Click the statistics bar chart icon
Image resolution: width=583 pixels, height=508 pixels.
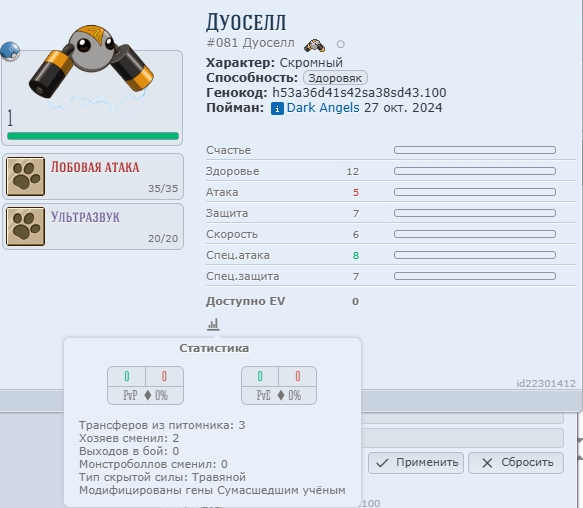point(213,324)
